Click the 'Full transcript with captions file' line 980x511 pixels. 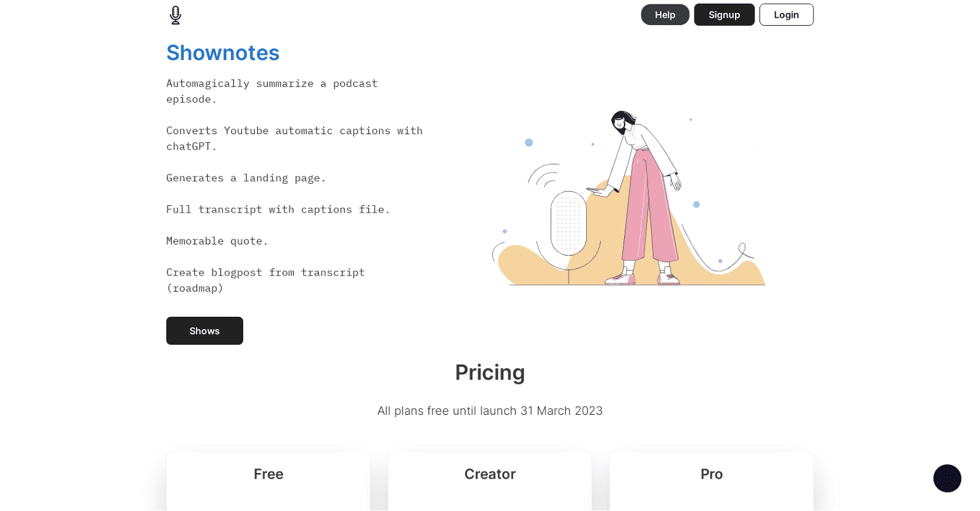[277, 209]
